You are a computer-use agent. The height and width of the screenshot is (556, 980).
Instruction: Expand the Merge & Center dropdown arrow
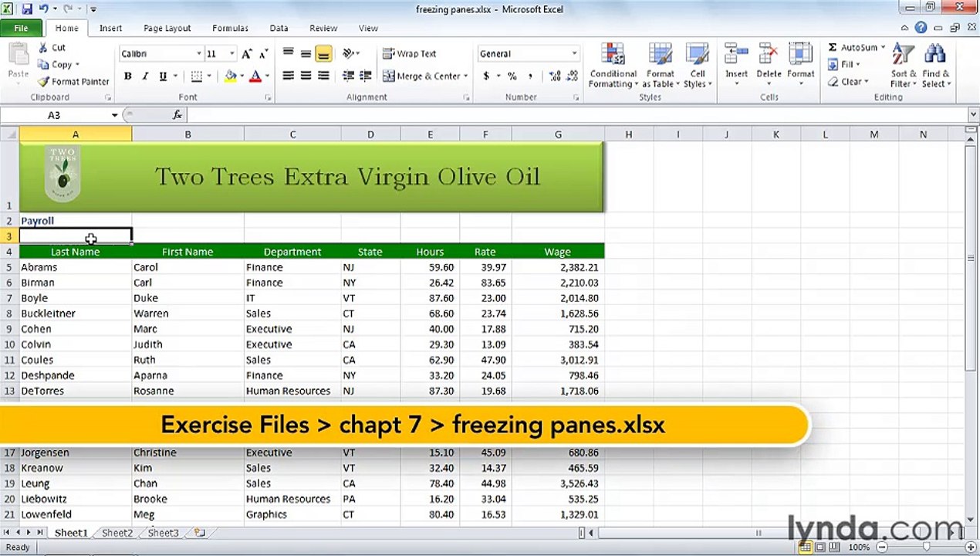pos(466,76)
